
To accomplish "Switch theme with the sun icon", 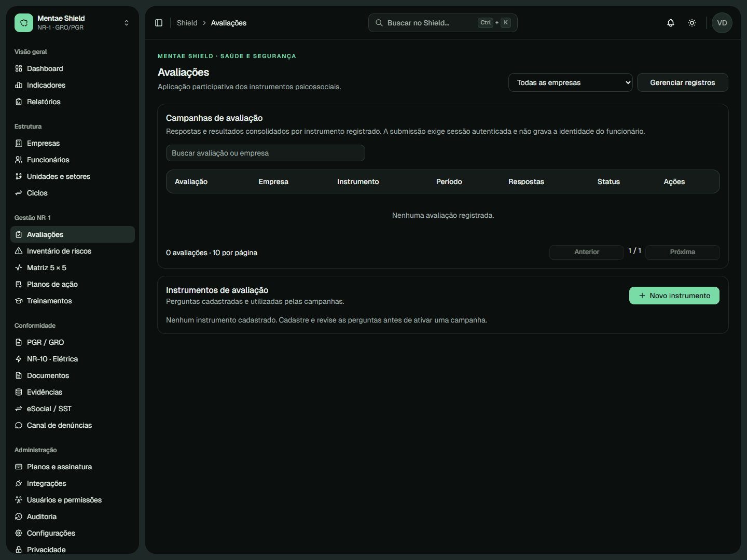I will point(692,23).
